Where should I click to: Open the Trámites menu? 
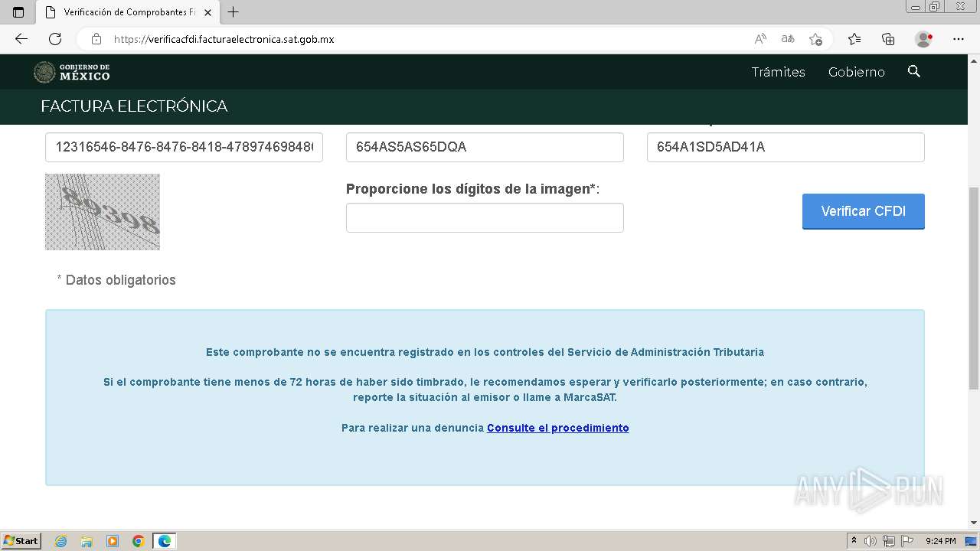click(778, 72)
